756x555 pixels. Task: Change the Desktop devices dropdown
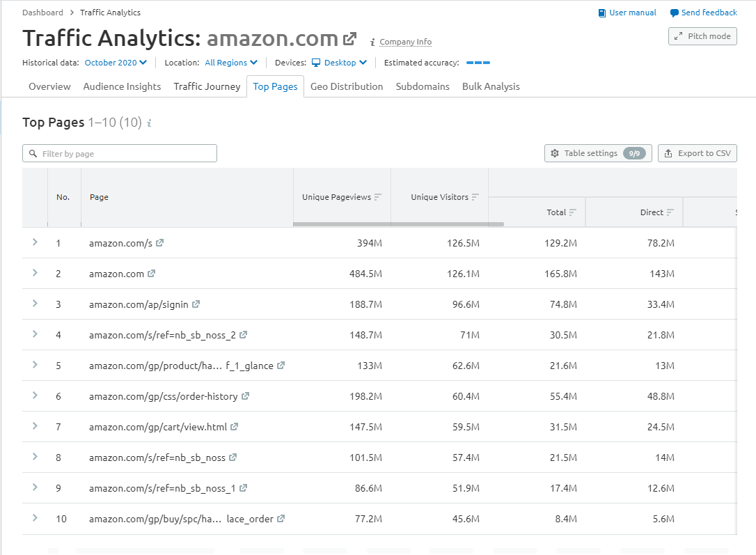339,63
